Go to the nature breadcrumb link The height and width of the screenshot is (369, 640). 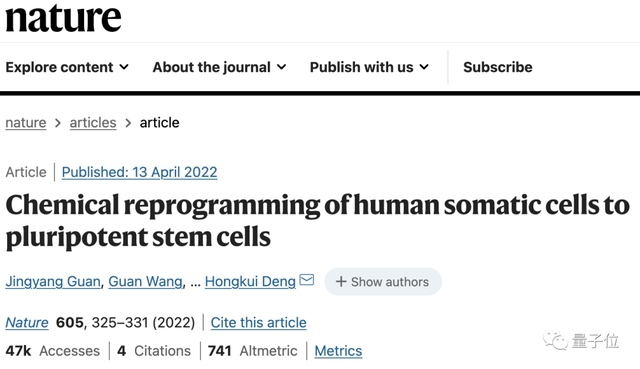click(x=26, y=122)
